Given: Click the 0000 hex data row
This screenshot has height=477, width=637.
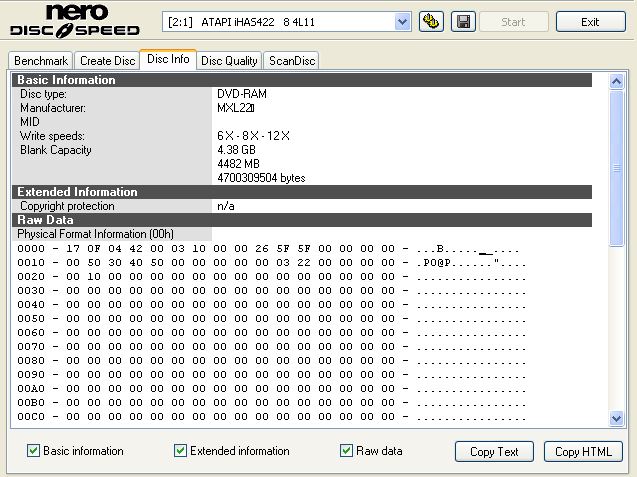Looking at the screenshot, I should coord(269,249).
